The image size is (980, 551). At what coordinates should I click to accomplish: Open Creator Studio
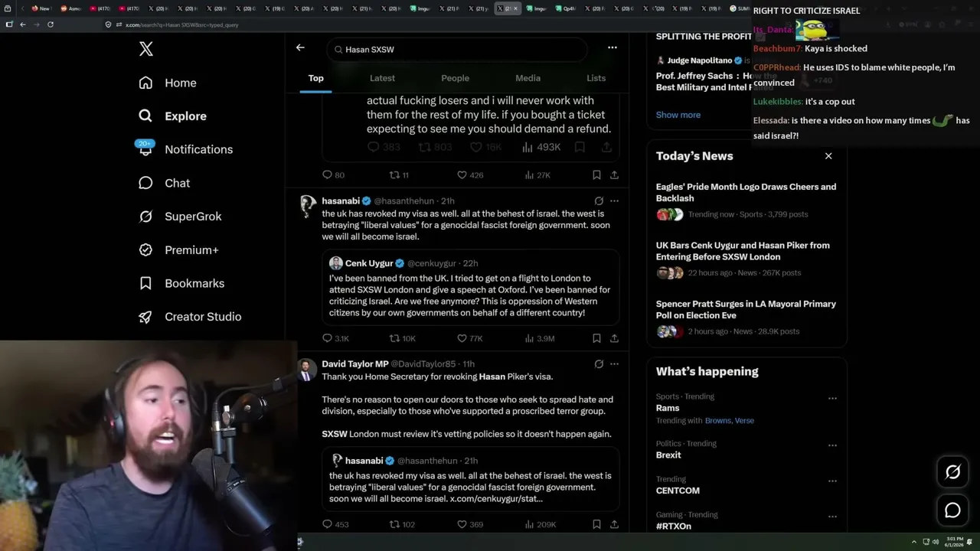tap(190, 317)
